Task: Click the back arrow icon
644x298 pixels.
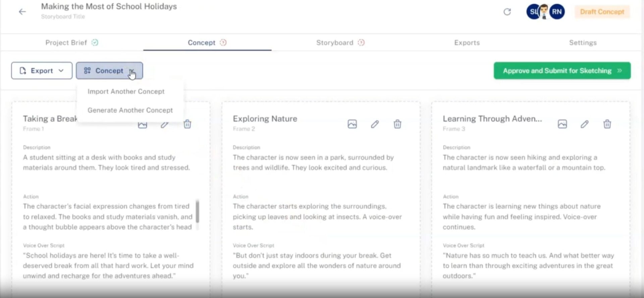Action: [22, 12]
